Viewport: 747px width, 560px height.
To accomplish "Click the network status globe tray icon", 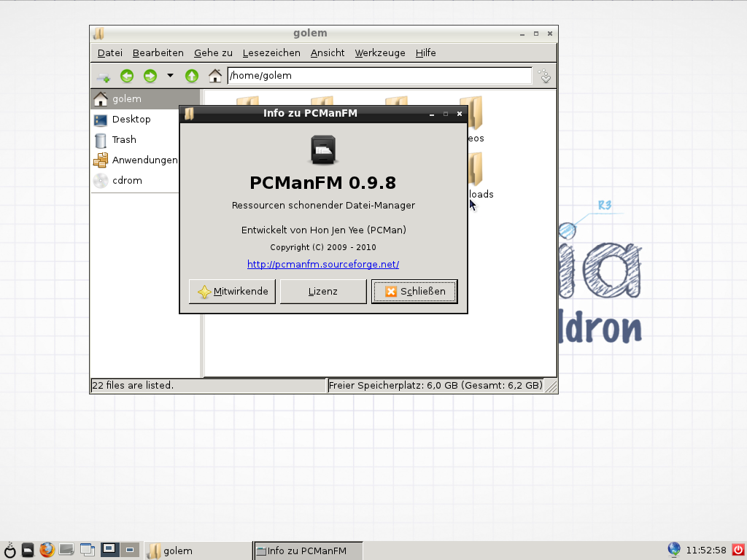I will coord(673,550).
